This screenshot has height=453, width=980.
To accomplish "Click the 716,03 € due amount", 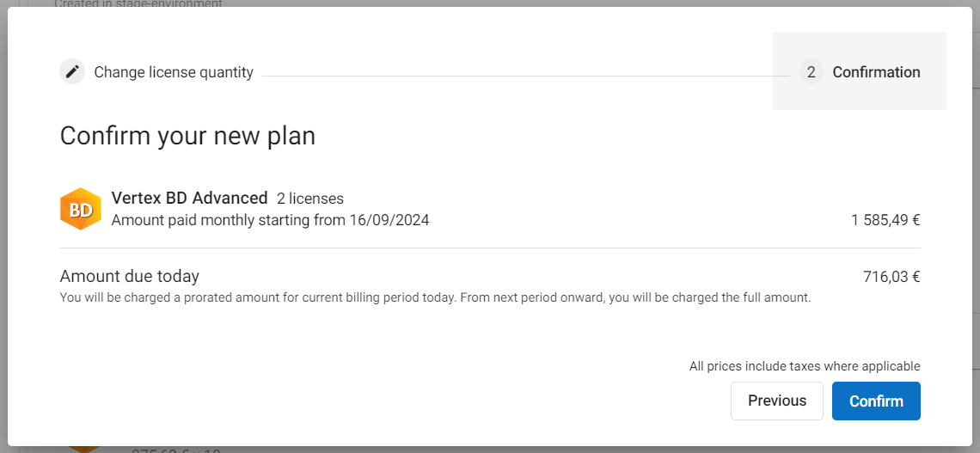I will [891, 276].
